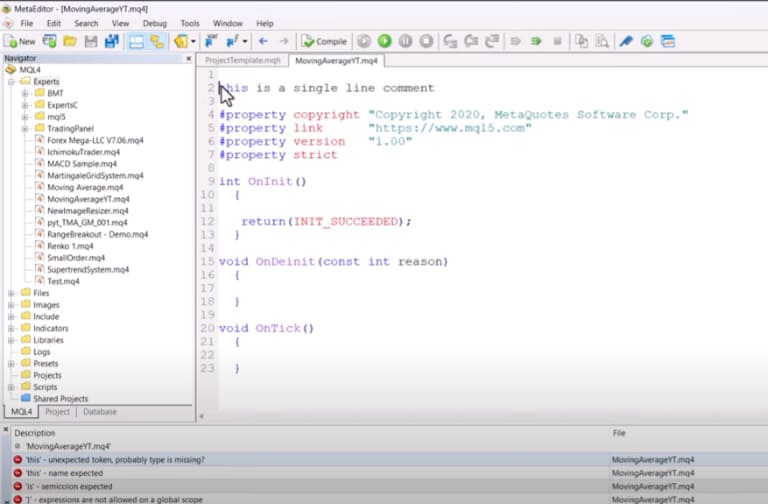Switch to the ProjectTemplate.mqh tab
Viewport: 768px width, 504px height.
244,61
